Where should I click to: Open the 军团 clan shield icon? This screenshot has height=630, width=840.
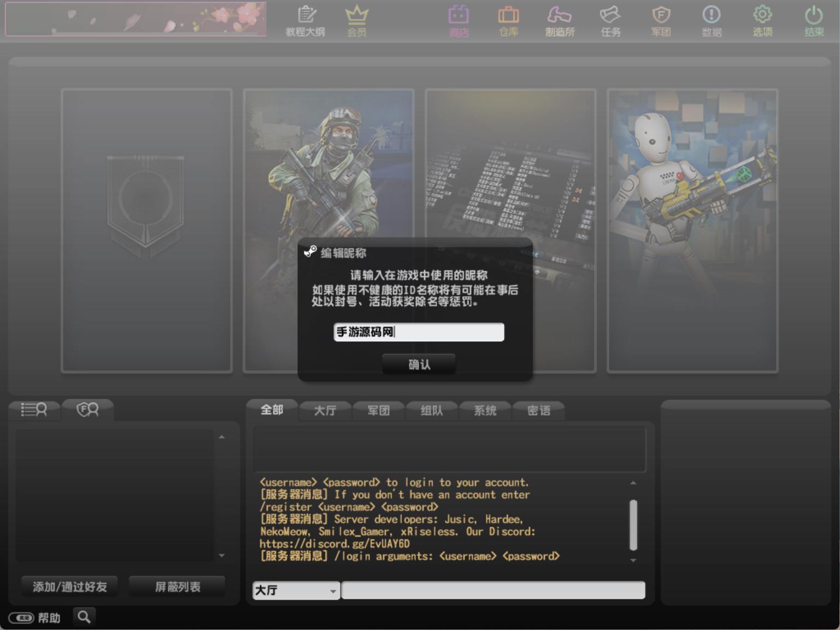[x=661, y=21]
